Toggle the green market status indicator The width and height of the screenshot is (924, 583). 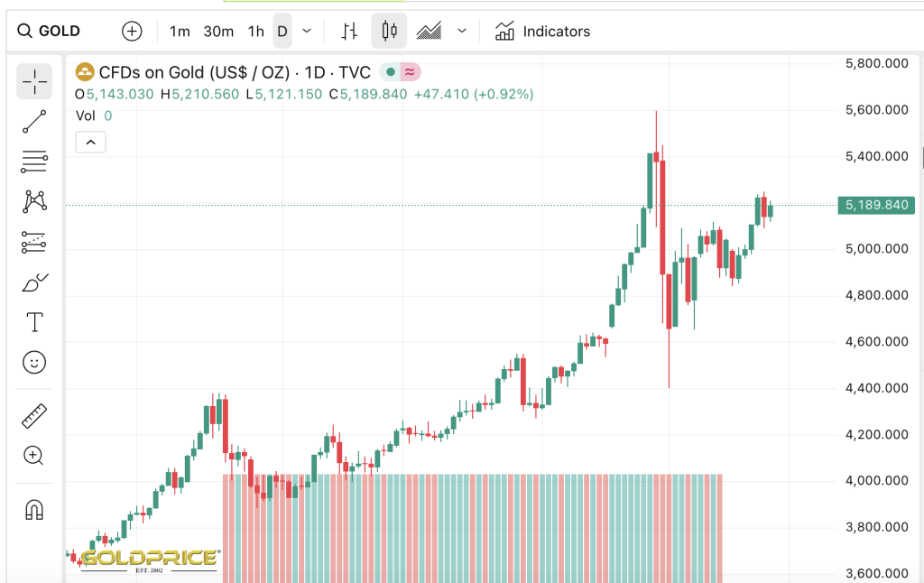[390, 72]
